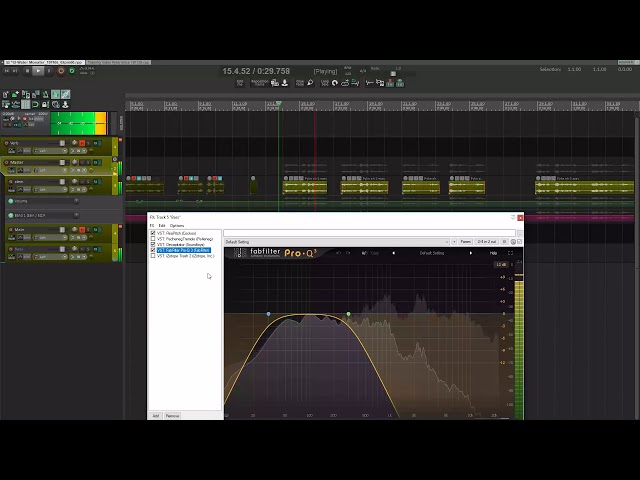Click the download arrow icon in center toolbar
The width and height of the screenshot is (640, 480).
[x=285, y=83]
